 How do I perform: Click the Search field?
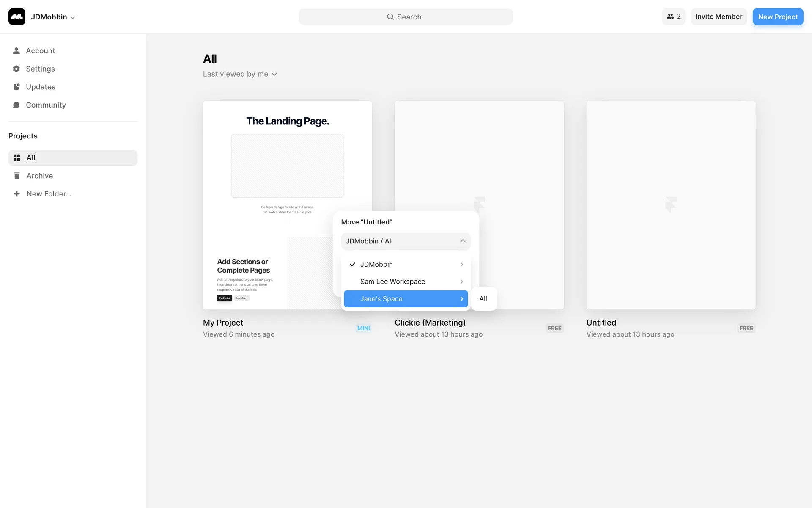[406, 17]
